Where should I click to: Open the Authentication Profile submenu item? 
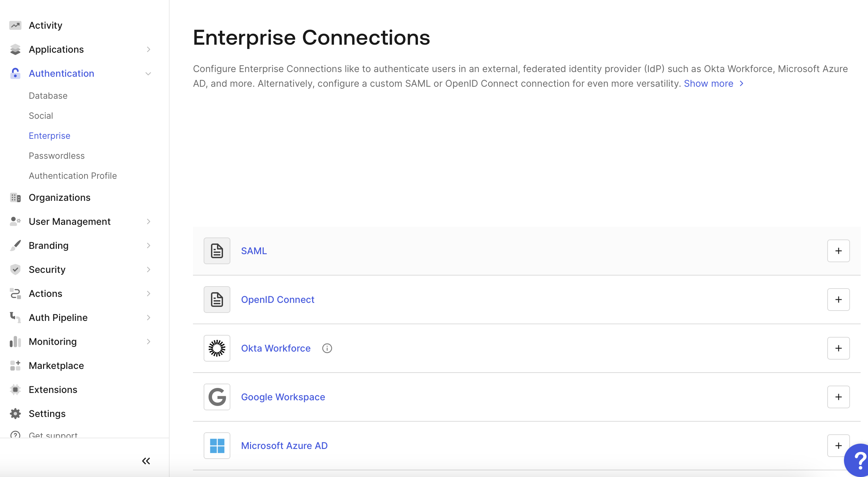[x=73, y=176]
